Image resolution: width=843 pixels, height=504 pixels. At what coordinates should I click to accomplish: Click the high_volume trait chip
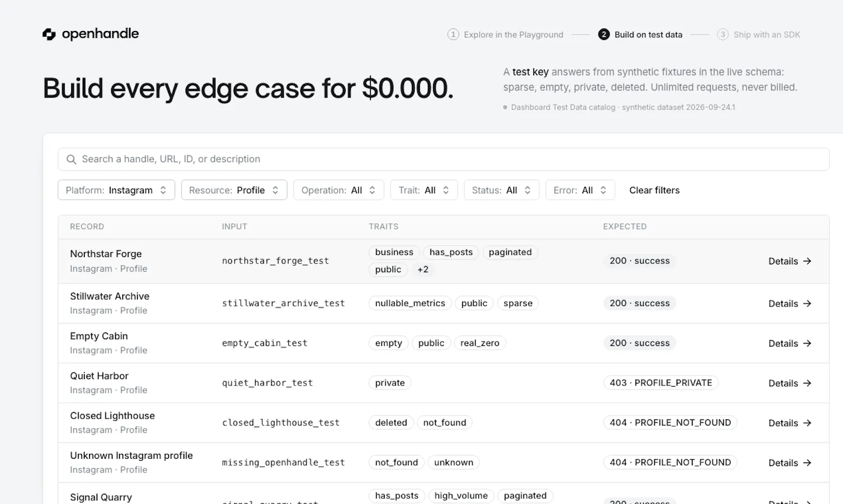461,496
